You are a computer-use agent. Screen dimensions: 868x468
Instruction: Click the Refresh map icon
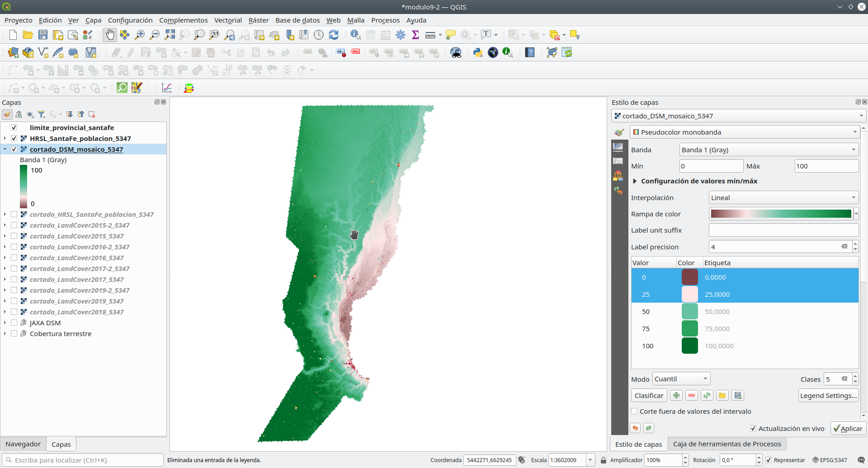(x=334, y=35)
